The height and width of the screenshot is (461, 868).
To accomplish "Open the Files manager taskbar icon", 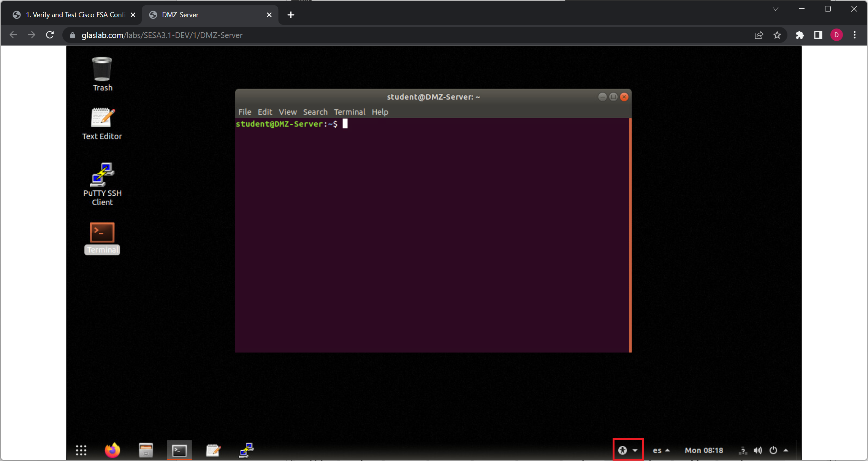I will 146,450.
